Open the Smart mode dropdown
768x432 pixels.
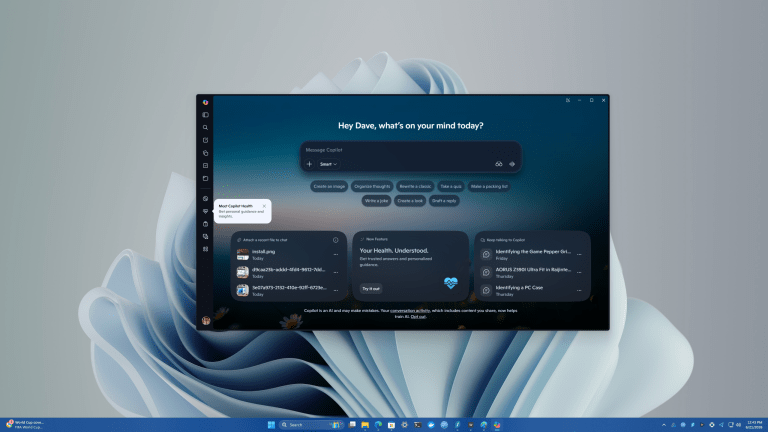pos(328,164)
